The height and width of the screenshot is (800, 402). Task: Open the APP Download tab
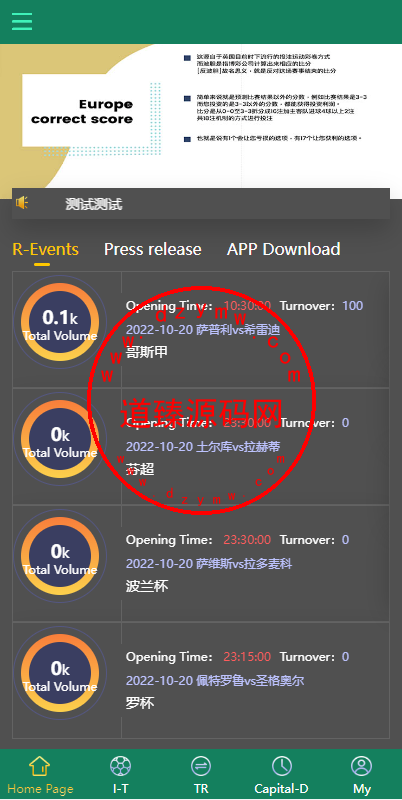click(284, 249)
